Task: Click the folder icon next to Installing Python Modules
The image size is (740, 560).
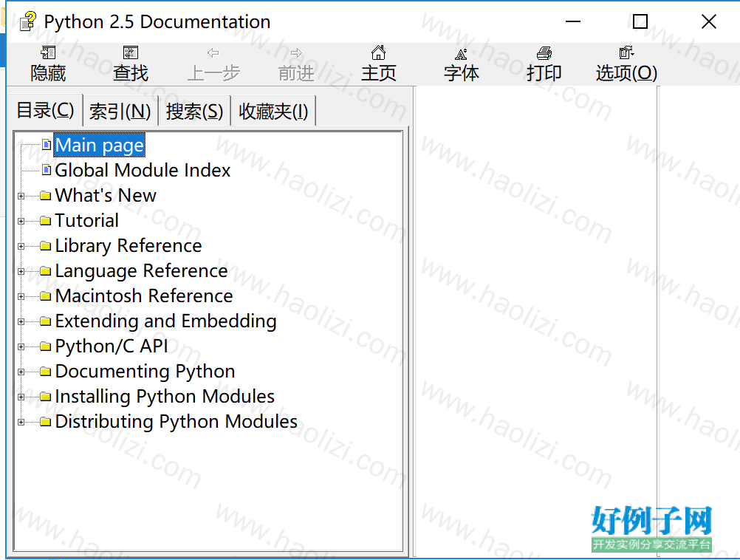Action: click(46, 396)
